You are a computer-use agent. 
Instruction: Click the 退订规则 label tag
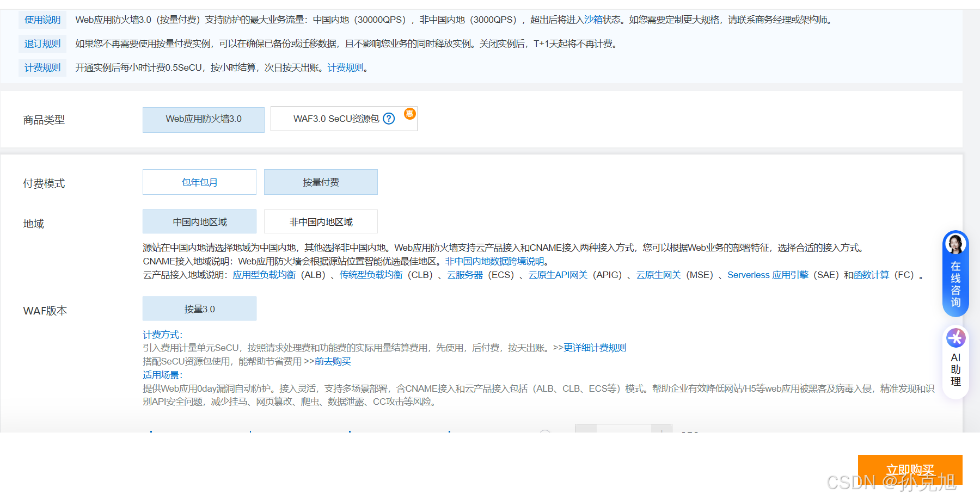[x=42, y=44]
